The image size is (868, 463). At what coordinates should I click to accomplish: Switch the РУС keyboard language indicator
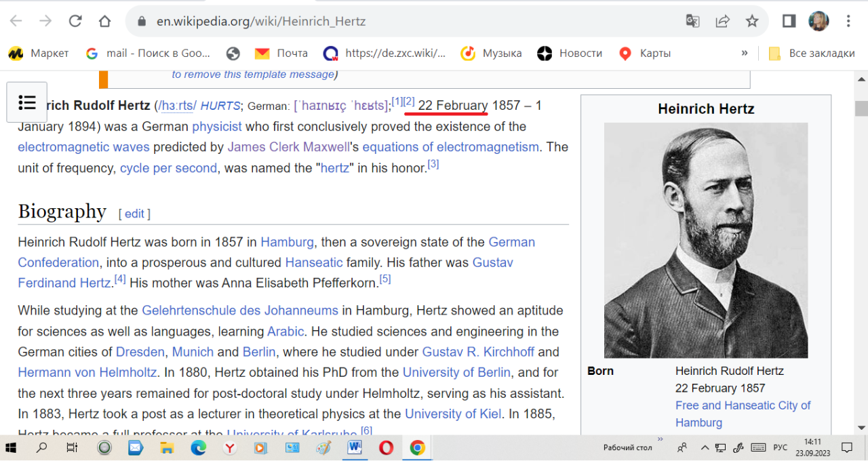click(x=781, y=447)
